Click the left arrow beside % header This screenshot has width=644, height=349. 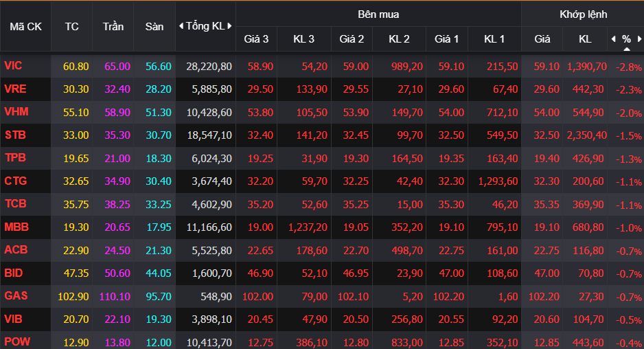coord(613,39)
